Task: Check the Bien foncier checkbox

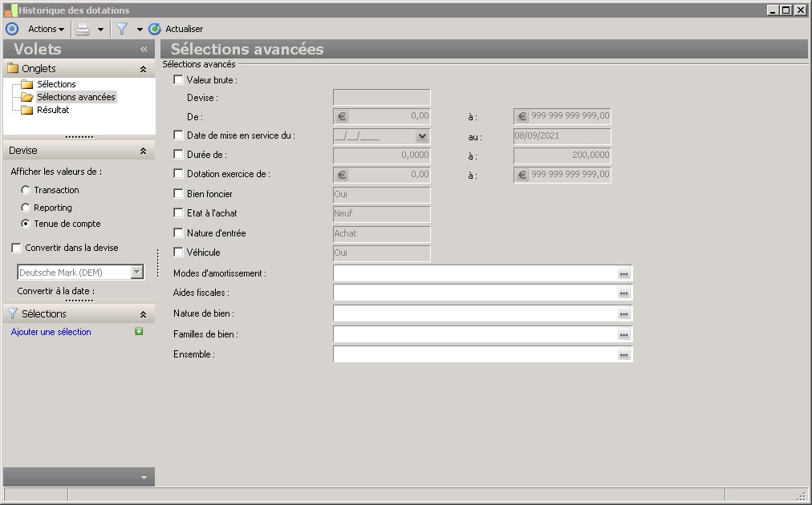Action: click(x=178, y=193)
